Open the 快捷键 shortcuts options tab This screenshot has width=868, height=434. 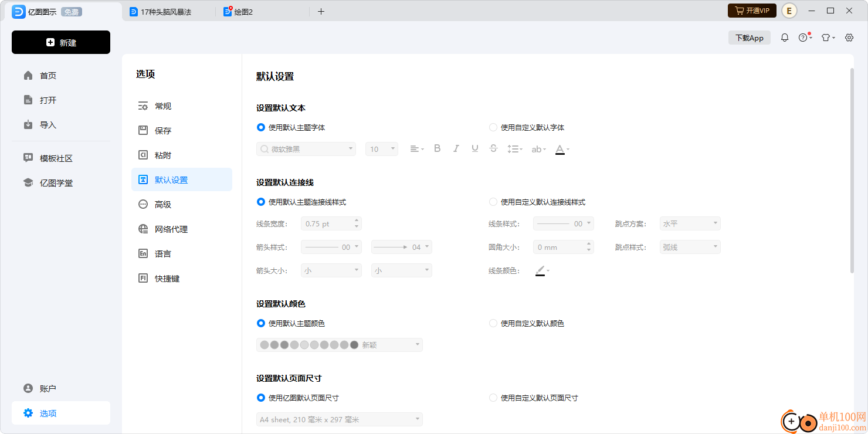coord(182,279)
